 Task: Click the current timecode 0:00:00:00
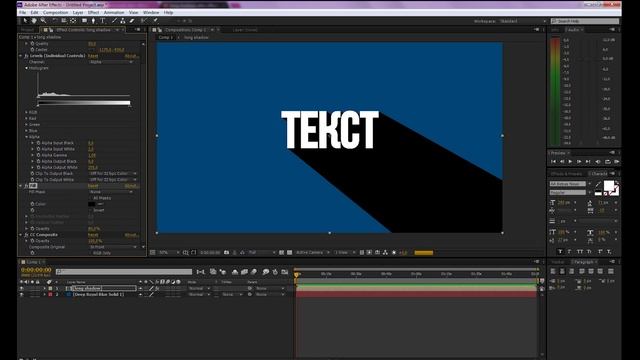click(36, 270)
